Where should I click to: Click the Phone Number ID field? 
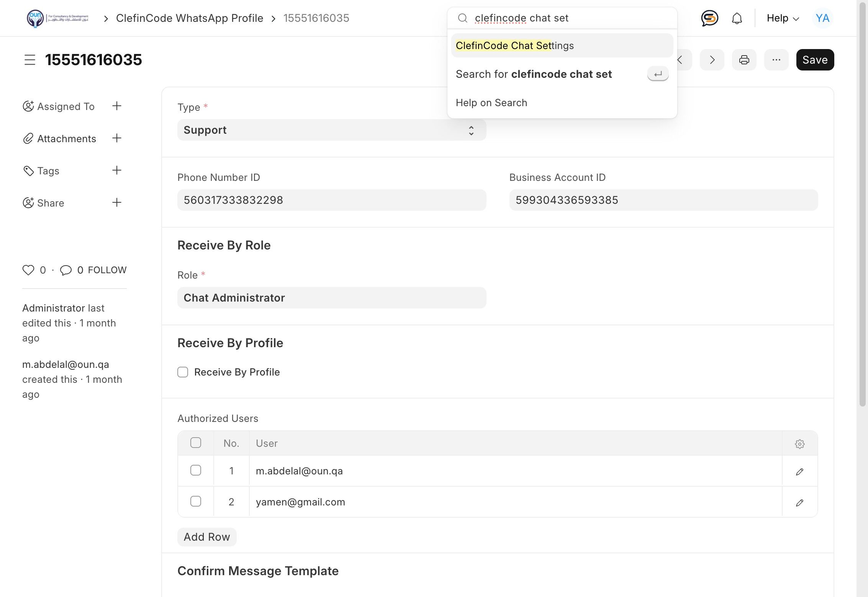331,200
